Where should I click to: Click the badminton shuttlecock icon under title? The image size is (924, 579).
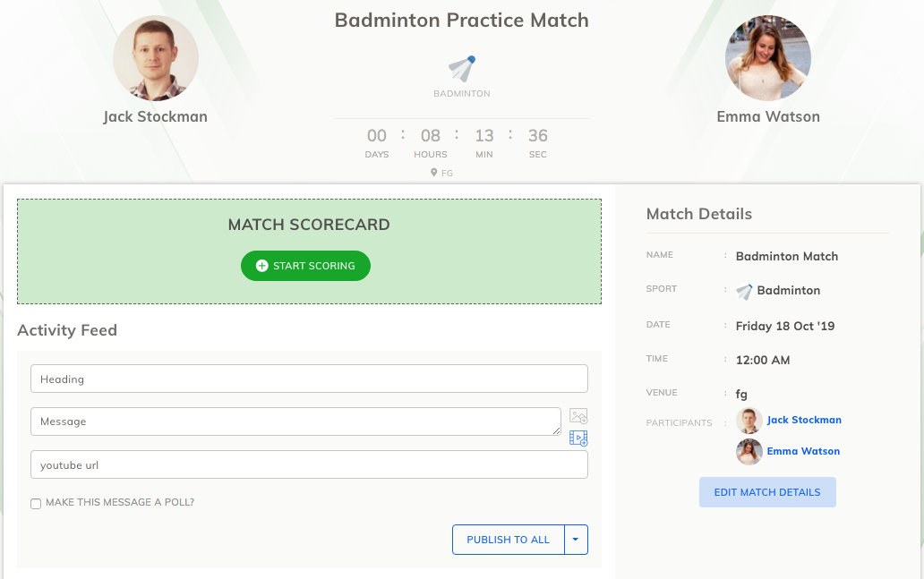[x=461, y=69]
